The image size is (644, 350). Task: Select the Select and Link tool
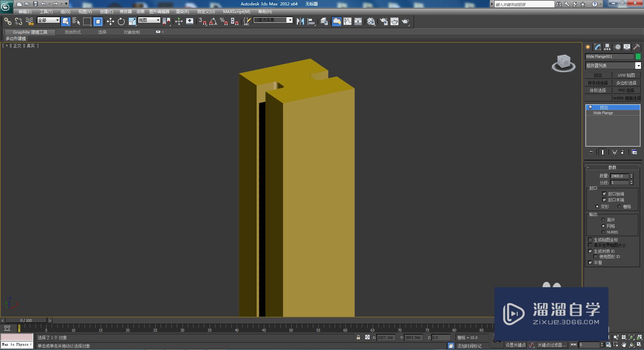coord(7,21)
